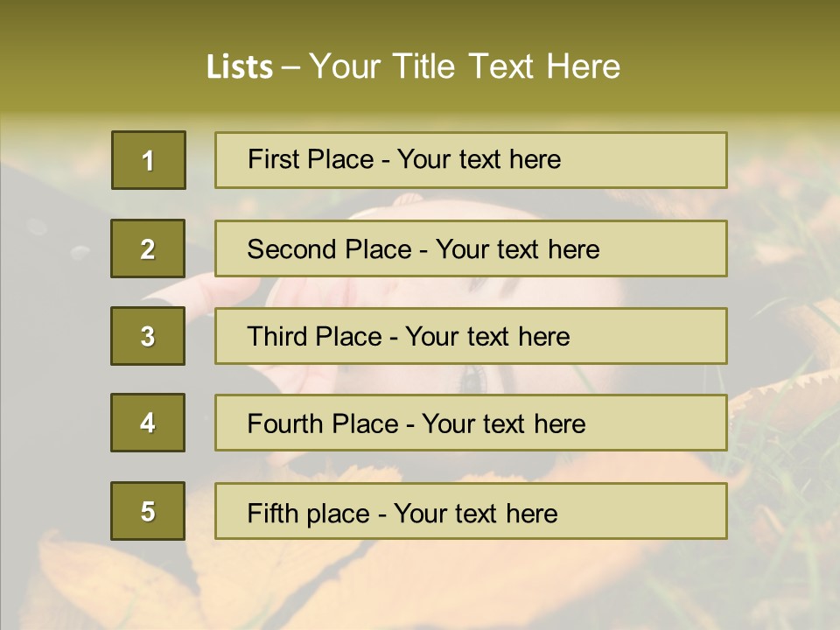
Task: Click the baby's eye in the background photo
Action: click(472, 379)
